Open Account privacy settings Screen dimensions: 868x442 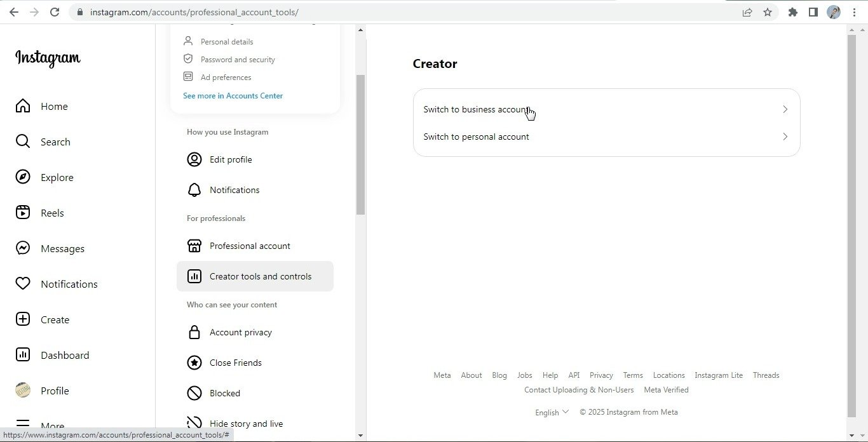(255, 332)
